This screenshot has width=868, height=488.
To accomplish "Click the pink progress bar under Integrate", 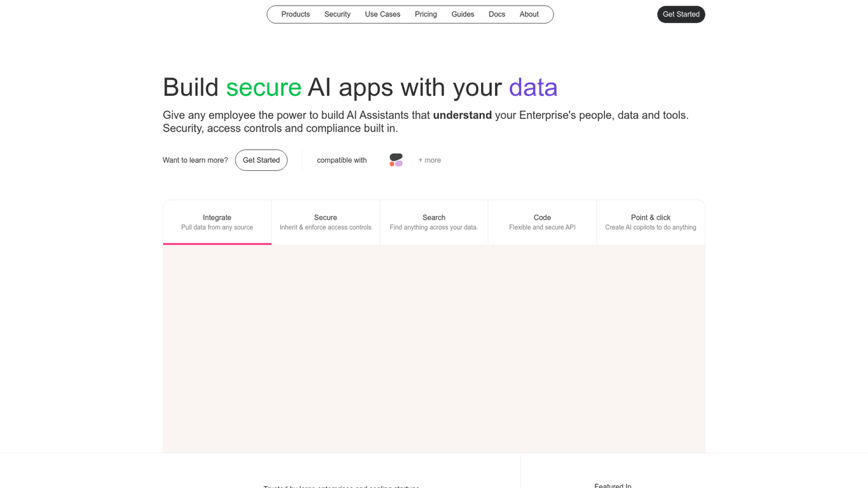I will point(217,243).
